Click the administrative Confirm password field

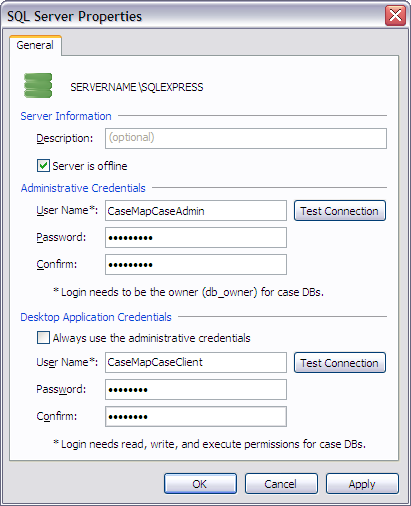point(196,265)
